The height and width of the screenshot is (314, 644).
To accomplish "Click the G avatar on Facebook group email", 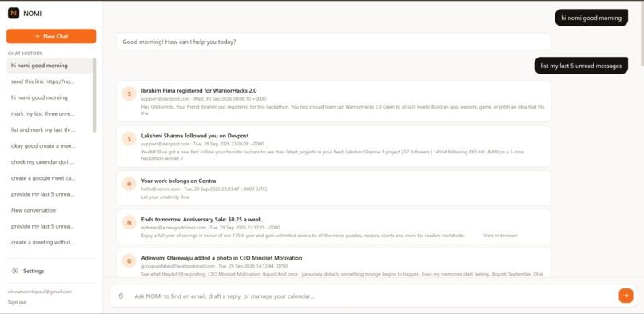I will (129, 261).
